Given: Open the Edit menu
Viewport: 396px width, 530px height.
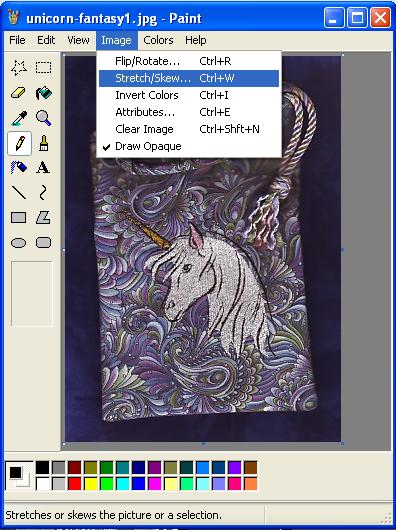Looking at the screenshot, I should click(46, 40).
